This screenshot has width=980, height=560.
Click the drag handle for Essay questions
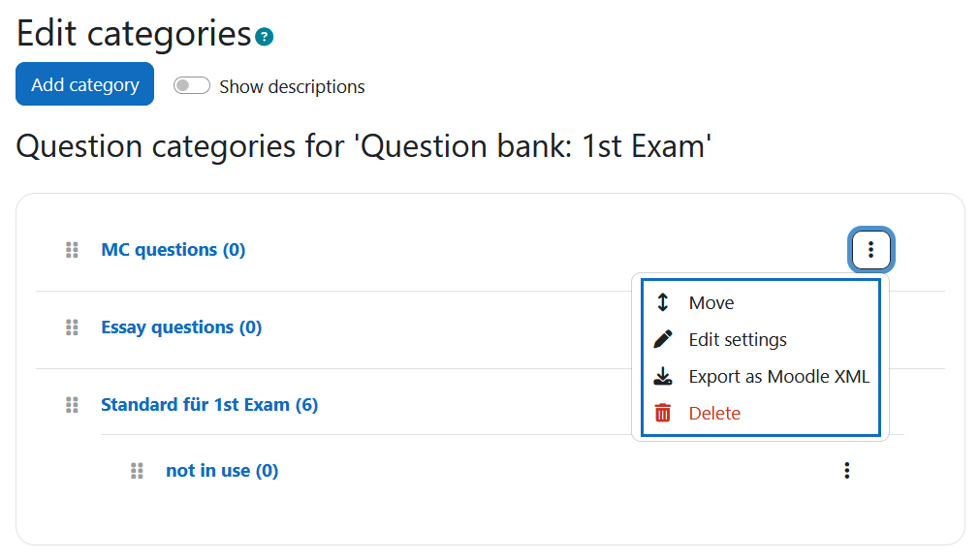tap(72, 327)
